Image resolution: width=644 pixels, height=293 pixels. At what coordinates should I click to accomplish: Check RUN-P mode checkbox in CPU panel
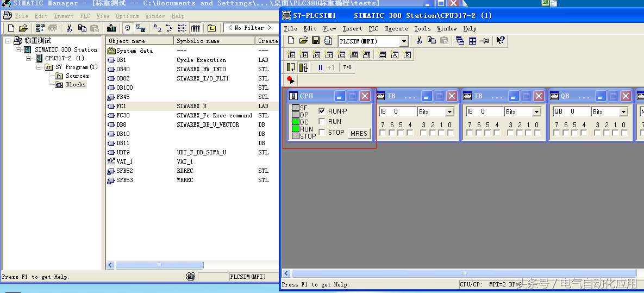322,111
